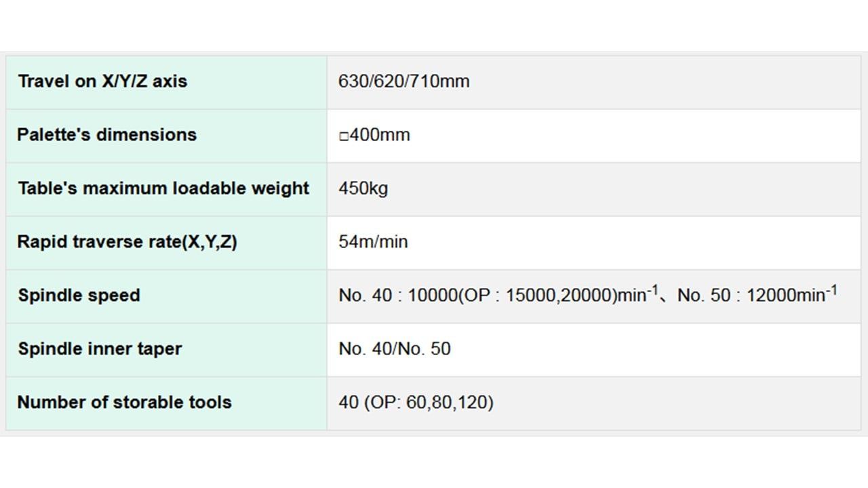Select the 'No. 40/No. 50' taper value
This screenshot has width=868, height=488.
pyautogui.click(x=394, y=349)
